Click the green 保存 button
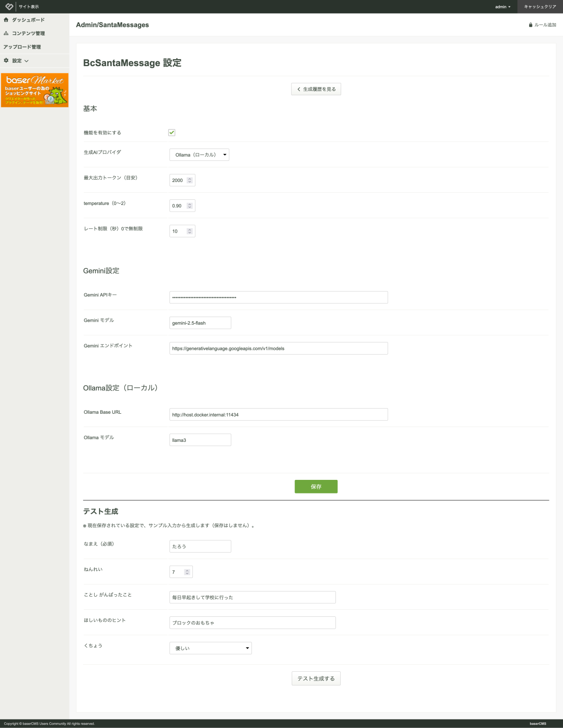This screenshot has height=728, width=563. point(316,486)
